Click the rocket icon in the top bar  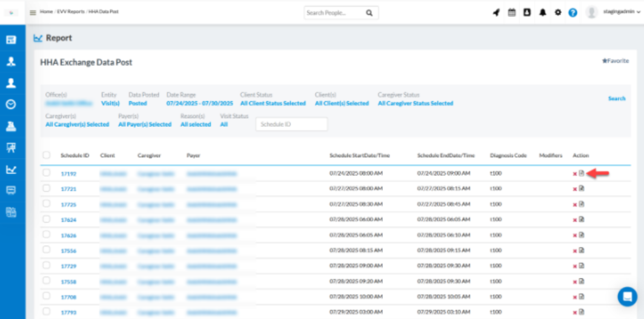496,13
